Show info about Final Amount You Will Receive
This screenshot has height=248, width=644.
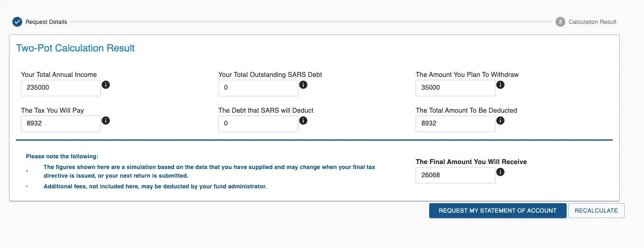(x=500, y=172)
